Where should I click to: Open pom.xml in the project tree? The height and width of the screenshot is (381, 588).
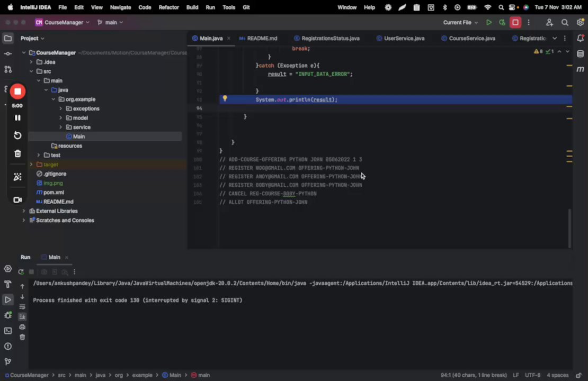pyautogui.click(x=54, y=192)
